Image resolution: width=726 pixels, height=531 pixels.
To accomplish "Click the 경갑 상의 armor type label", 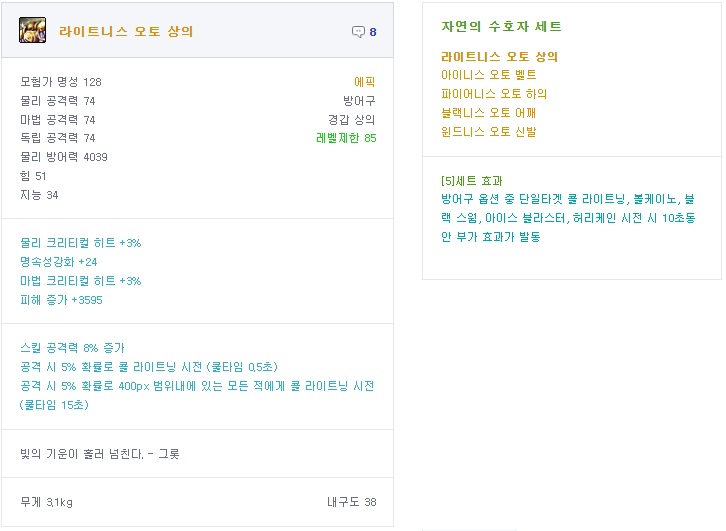I will point(352,120).
